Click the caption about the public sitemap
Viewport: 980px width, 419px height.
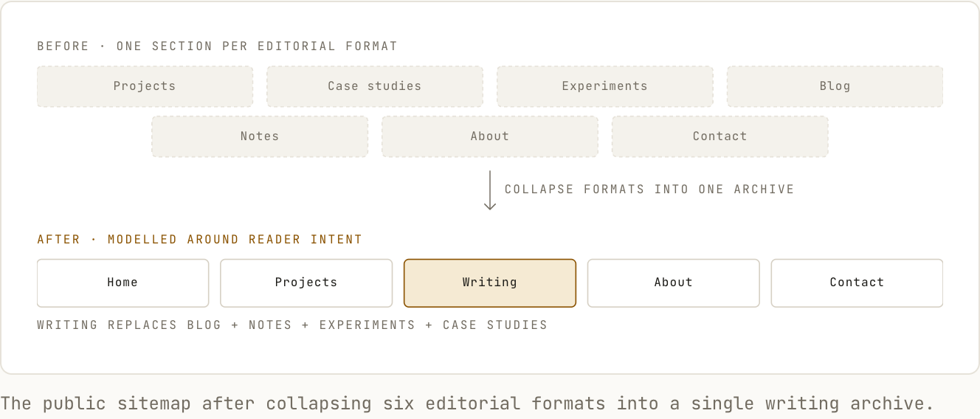click(x=467, y=404)
